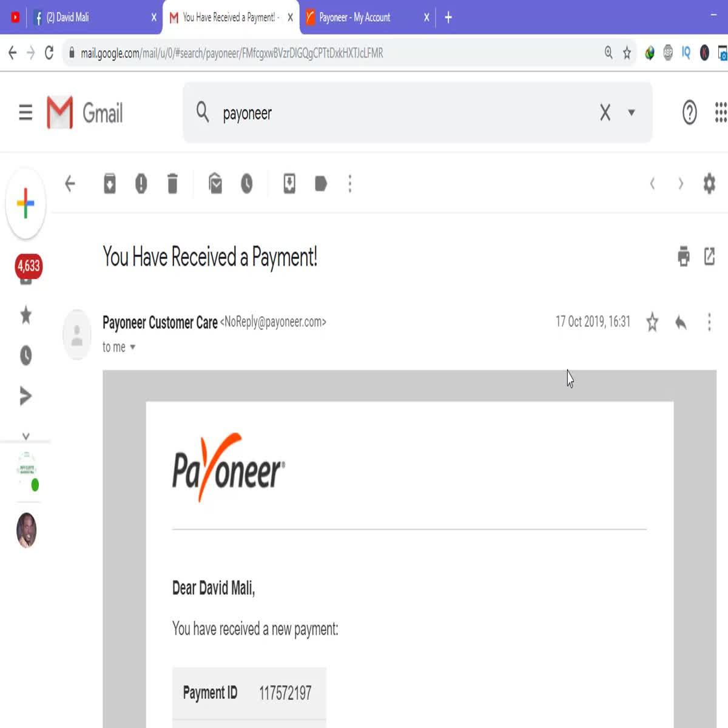
Task: Archive this Payoneer email
Action: (110, 184)
